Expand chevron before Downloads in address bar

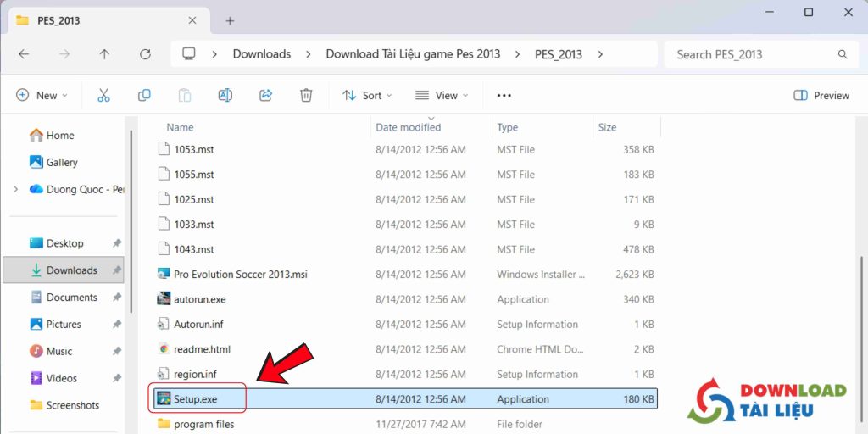click(x=214, y=54)
